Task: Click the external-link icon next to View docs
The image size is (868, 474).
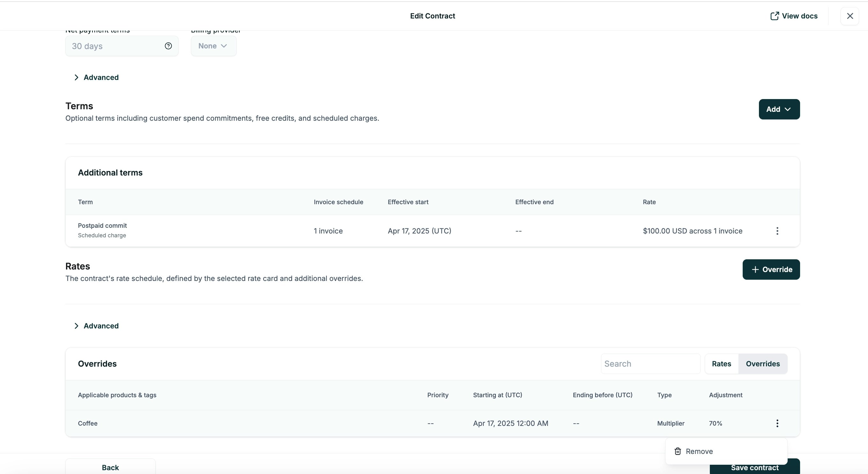Action: [x=775, y=16]
